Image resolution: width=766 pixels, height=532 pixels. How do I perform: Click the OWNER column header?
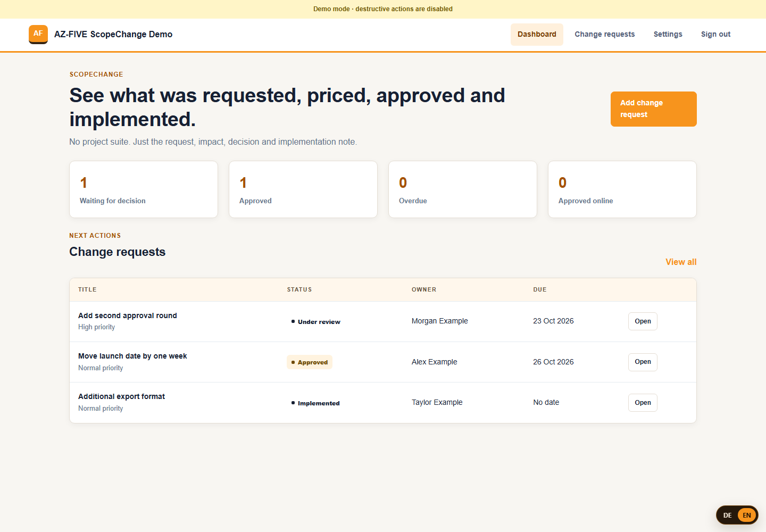tap(424, 289)
